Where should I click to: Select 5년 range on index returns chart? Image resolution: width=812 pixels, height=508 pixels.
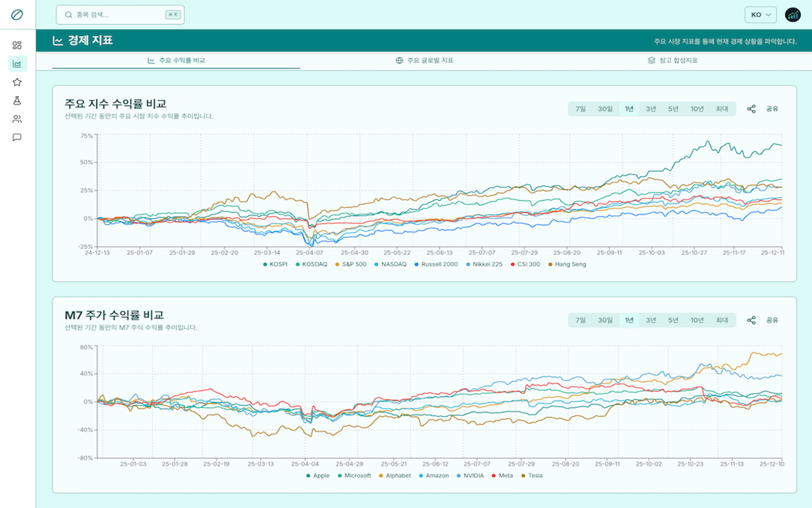point(673,109)
